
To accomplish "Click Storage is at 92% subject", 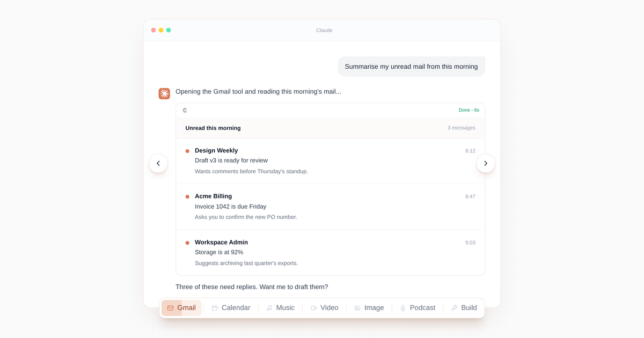I will [x=219, y=252].
